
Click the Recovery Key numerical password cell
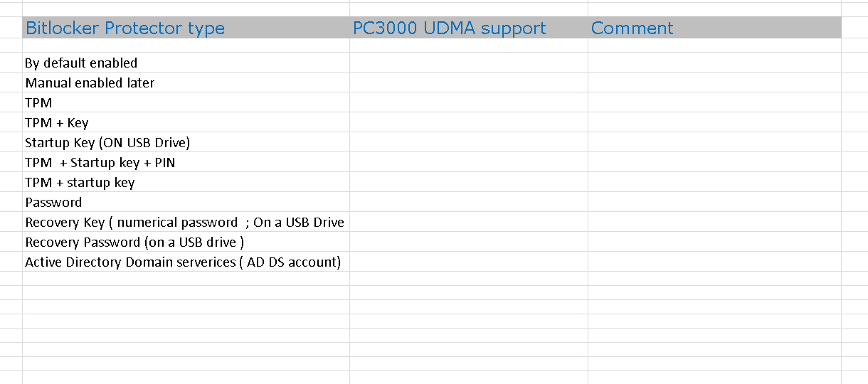tap(186, 222)
